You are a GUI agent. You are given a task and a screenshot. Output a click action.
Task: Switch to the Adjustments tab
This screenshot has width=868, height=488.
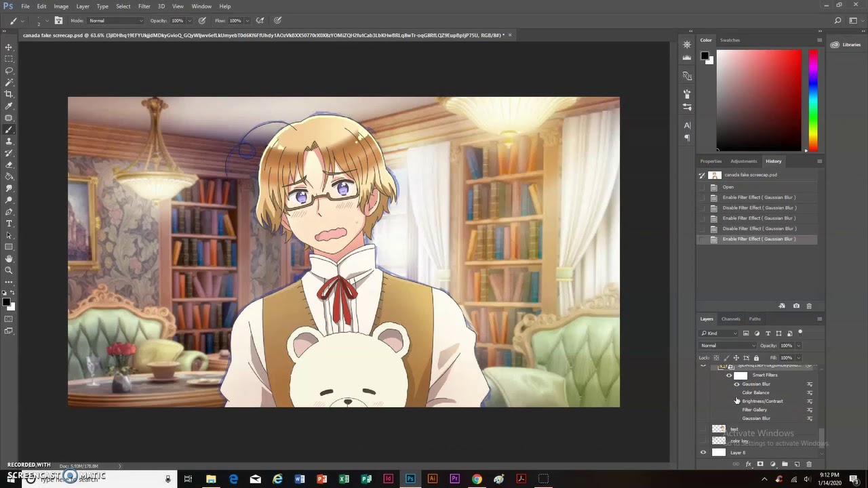743,161
